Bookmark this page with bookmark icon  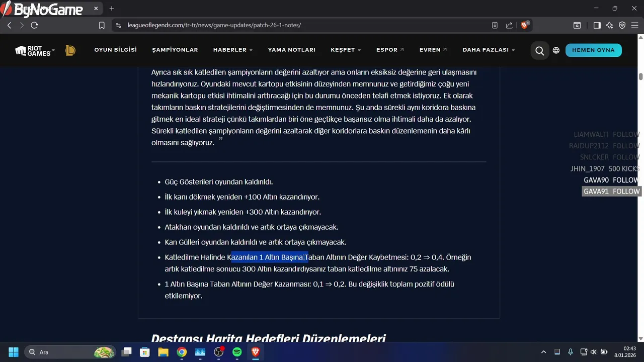(102, 25)
